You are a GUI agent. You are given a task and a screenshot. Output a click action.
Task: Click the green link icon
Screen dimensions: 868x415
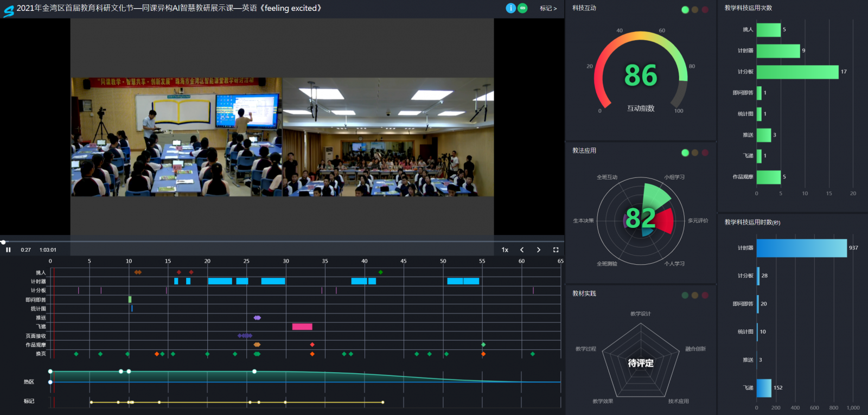coord(522,8)
